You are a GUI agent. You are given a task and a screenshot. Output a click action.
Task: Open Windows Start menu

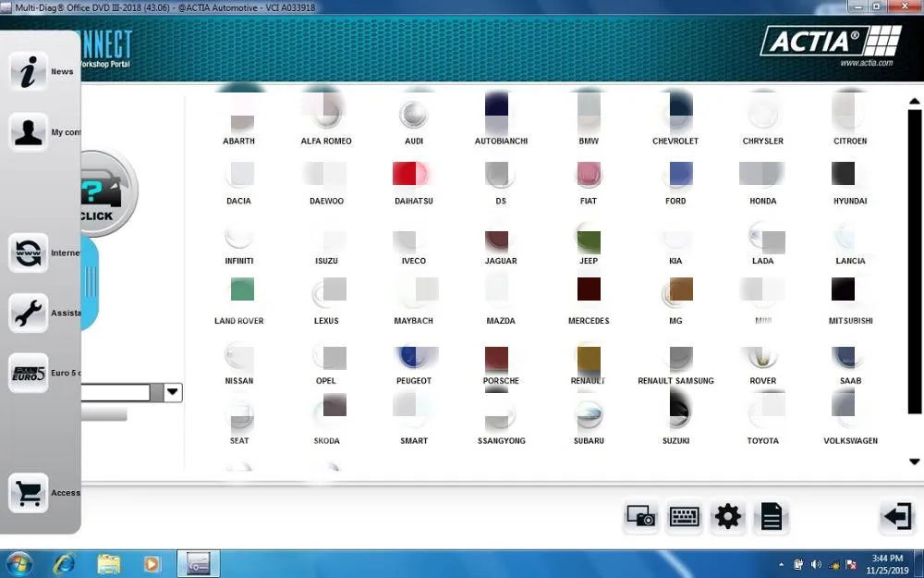pos(18,564)
